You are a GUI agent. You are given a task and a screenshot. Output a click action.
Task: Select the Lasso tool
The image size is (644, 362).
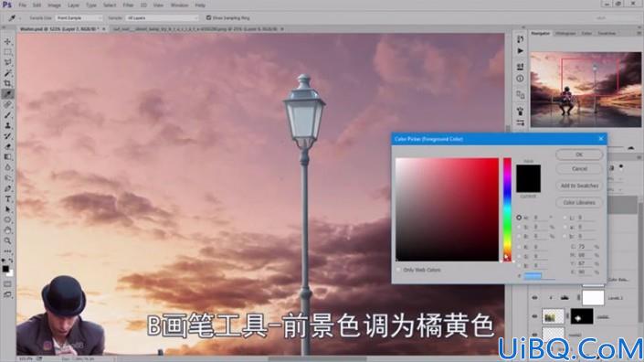pyautogui.click(x=8, y=62)
